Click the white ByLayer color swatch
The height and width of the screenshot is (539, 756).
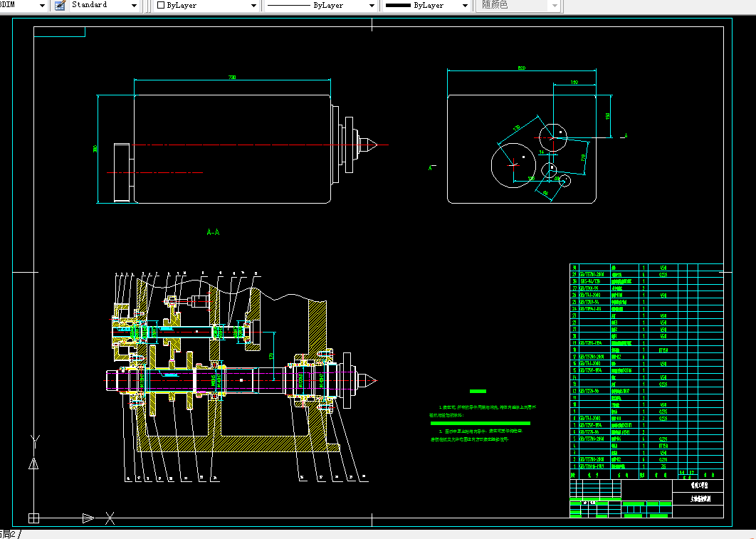click(x=160, y=5)
